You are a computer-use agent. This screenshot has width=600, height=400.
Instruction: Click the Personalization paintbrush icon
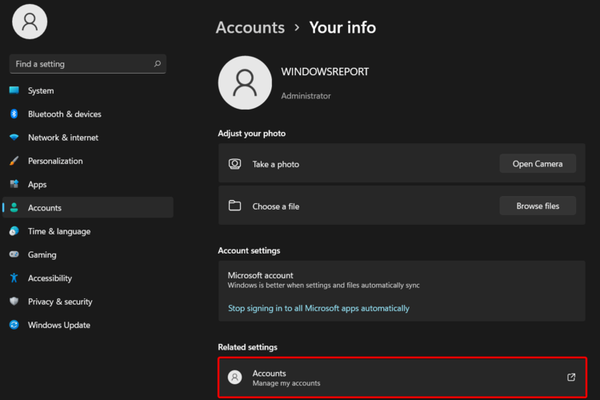click(14, 161)
